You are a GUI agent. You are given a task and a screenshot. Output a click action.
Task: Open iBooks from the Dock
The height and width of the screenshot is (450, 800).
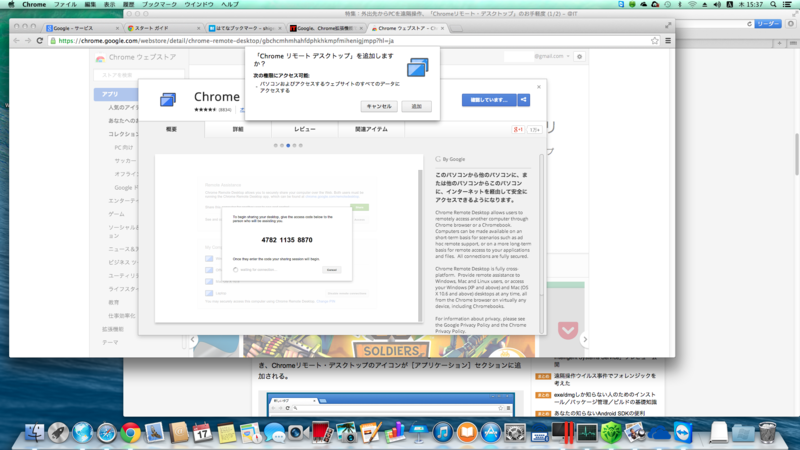click(466, 433)
